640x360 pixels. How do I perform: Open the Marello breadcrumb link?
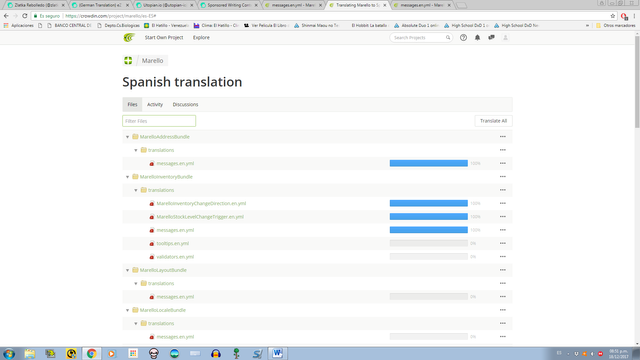153,60
